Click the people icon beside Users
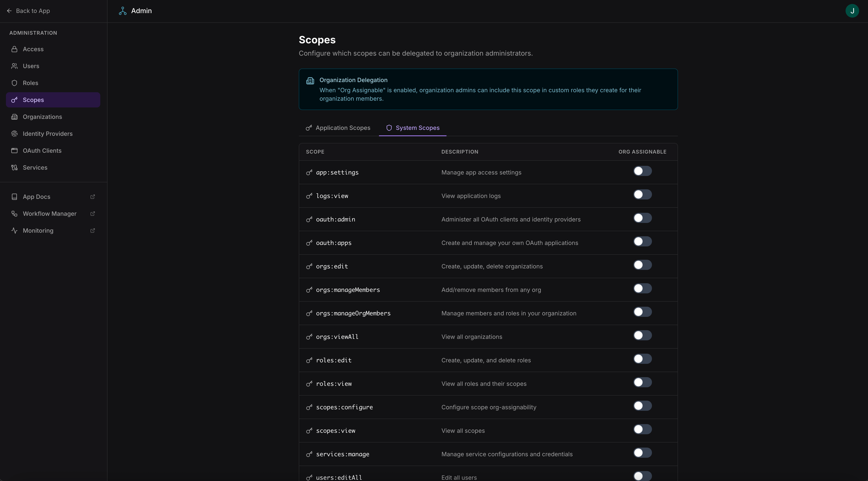The height and width of the screenshot is (481, 868). [x=14, y=66]
